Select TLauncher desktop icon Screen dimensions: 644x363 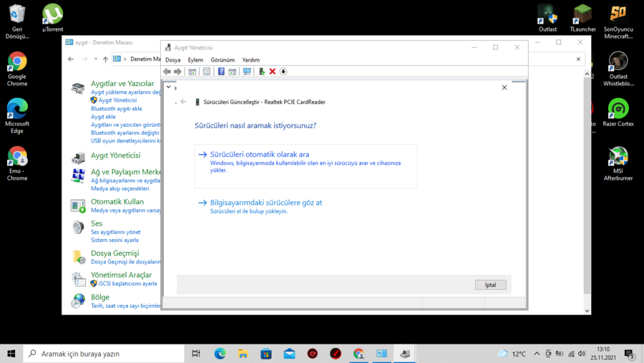582,18
